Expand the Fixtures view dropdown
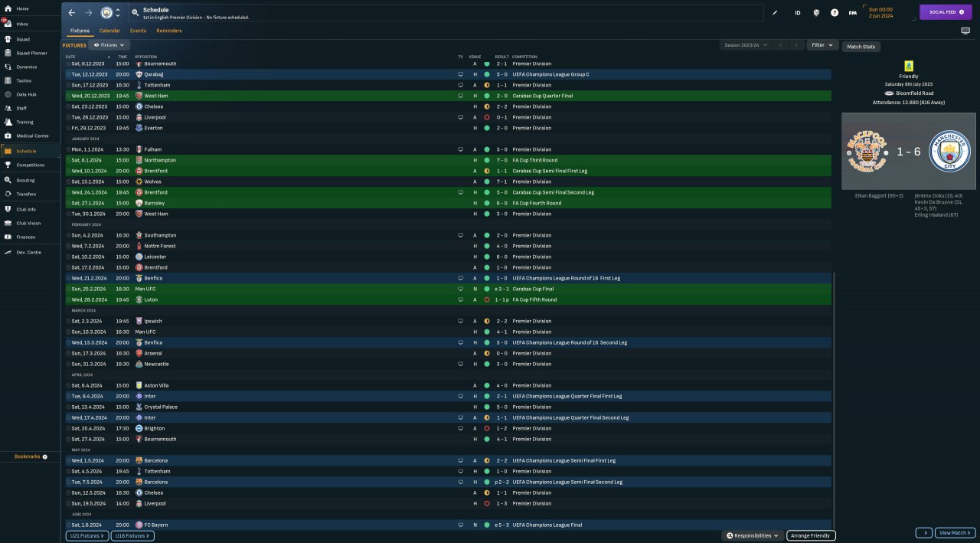 pos(109,45)
